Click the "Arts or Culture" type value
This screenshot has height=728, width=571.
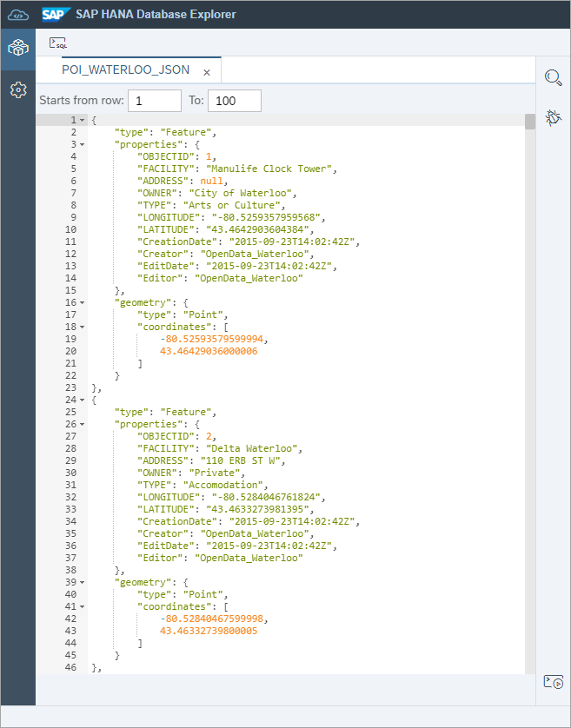[x=232, y=205]
